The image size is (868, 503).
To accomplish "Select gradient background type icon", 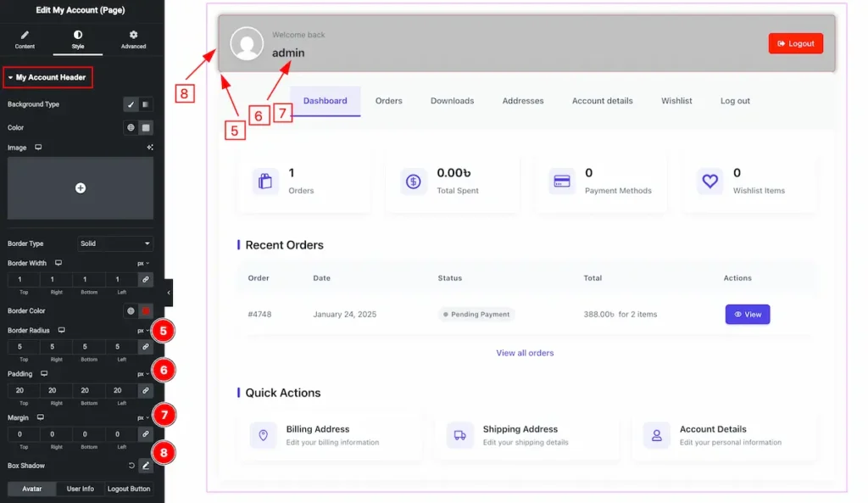I will 146,104.
